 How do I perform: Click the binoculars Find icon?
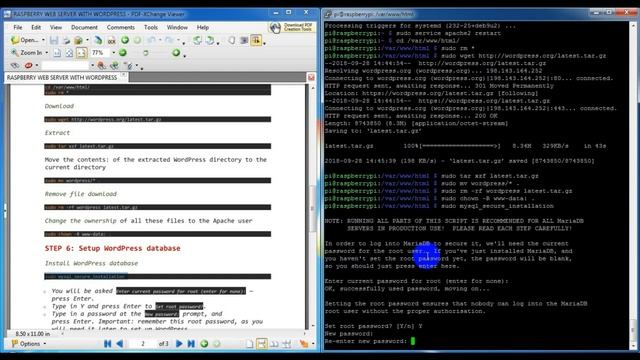pyautogui.click(x=15, y=65)
